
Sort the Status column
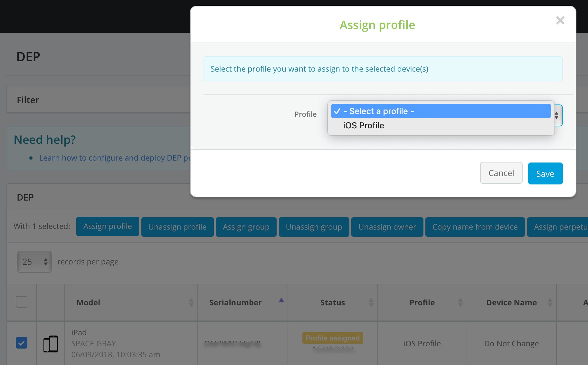point(372,302)
